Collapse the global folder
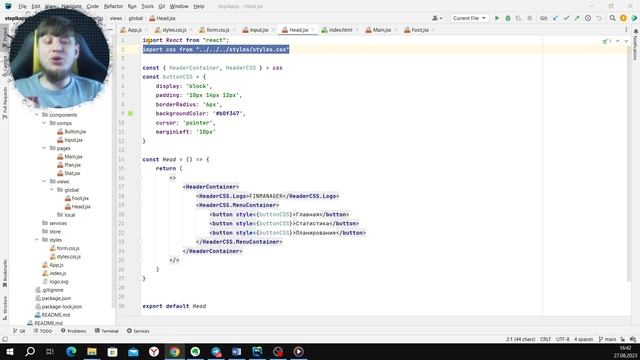The height and width of the screenshot is (360, 640). coord(52,190)
